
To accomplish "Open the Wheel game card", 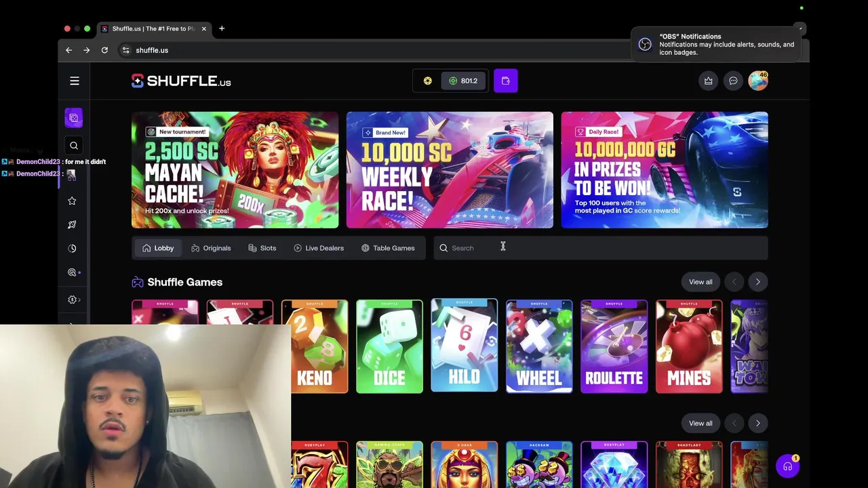I will pos(539,346).
